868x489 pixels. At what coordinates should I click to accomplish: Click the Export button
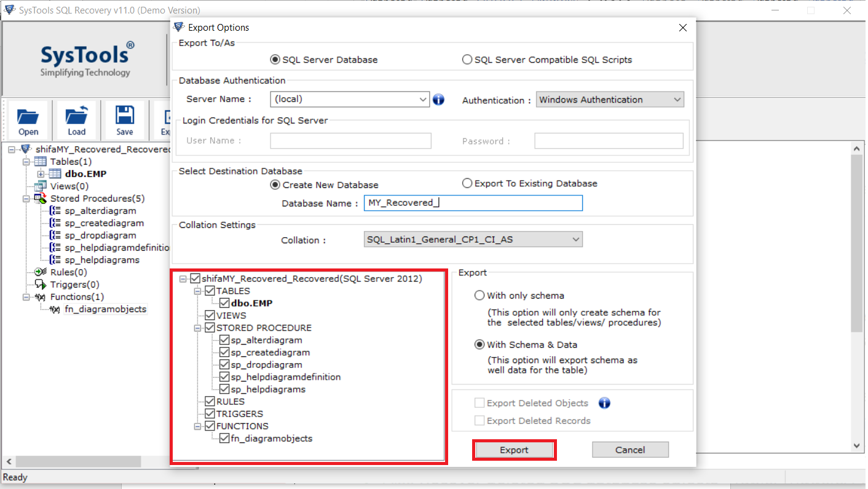[x=514, y=450]
